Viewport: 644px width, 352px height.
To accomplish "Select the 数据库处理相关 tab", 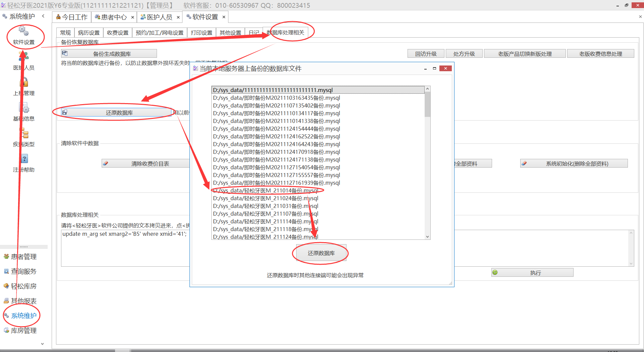I will click(x=285, y=32).
